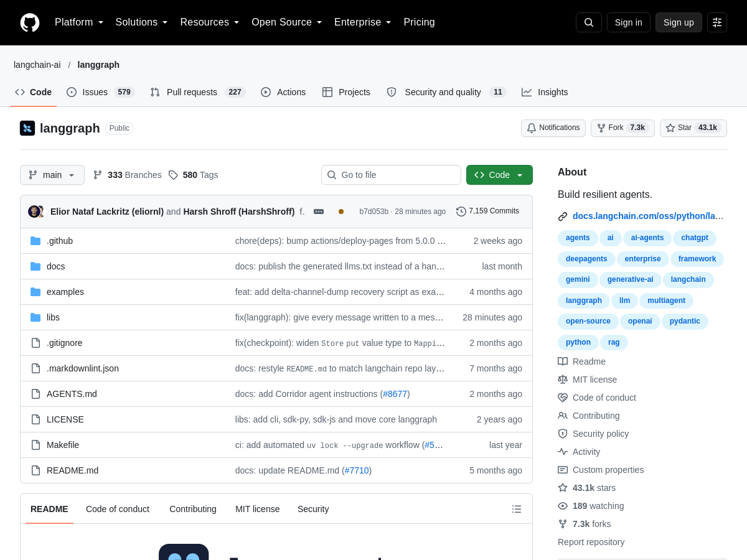Image resolution: width=747 pixels, height=560 pixels.
Task: Switch to the Insights tab
Action: pos(545,92)
